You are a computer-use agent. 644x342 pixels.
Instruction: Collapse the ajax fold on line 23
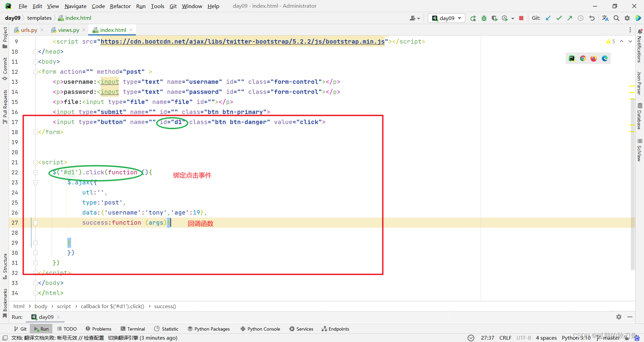tap(35, 182)
